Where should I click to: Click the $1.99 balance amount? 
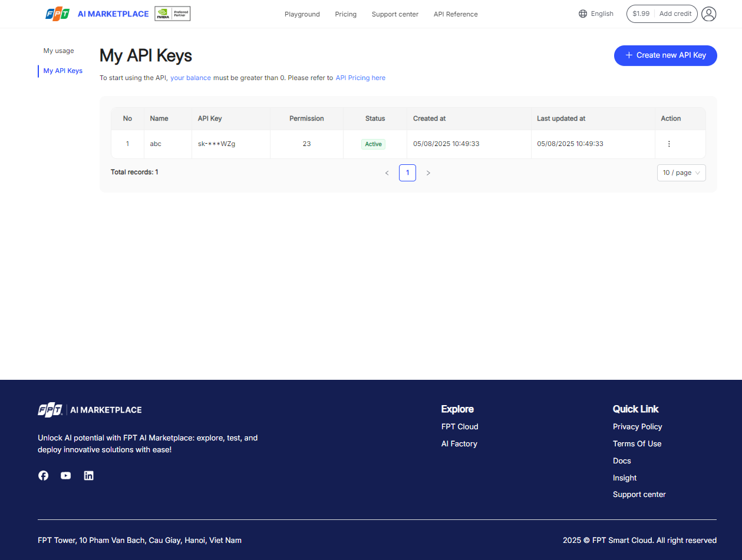pos(641,14)
